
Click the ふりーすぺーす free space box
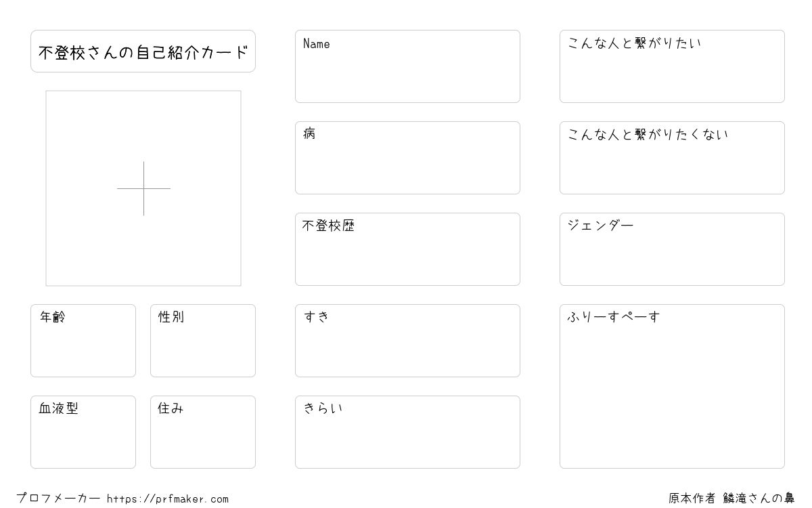[x=672, y=386]
